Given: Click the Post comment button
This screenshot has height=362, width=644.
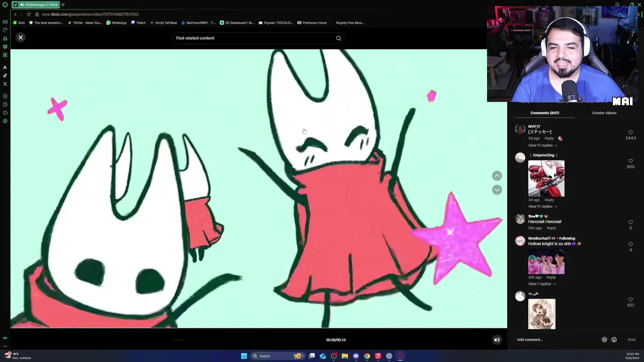Looking at the screenshot, I should (x=631, y=340).
